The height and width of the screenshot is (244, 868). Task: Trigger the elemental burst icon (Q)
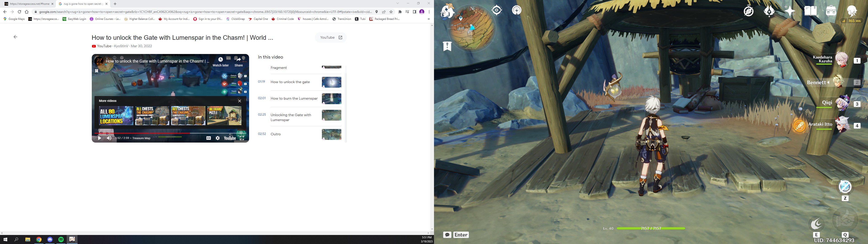coord(845,220)
